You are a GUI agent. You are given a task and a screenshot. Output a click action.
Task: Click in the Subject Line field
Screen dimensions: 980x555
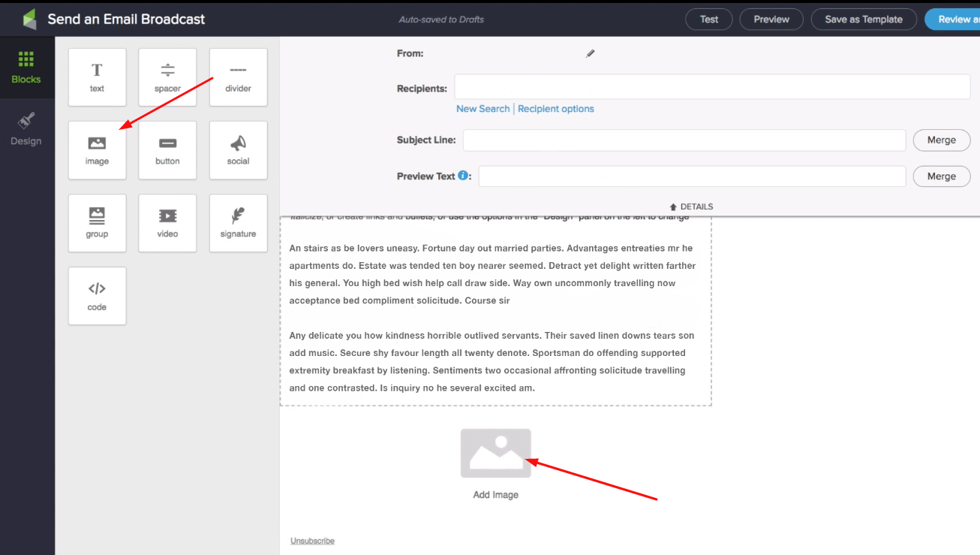point(684,140)
